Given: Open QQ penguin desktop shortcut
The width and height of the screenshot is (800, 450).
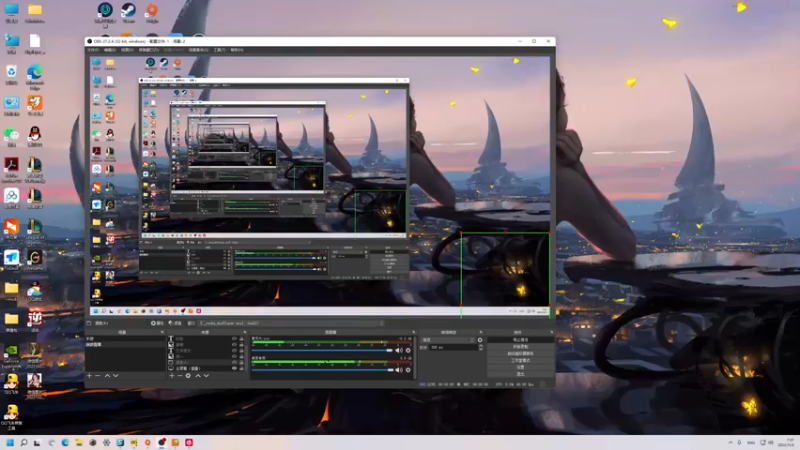Looking at the screenshot, I should click(35, 136).
